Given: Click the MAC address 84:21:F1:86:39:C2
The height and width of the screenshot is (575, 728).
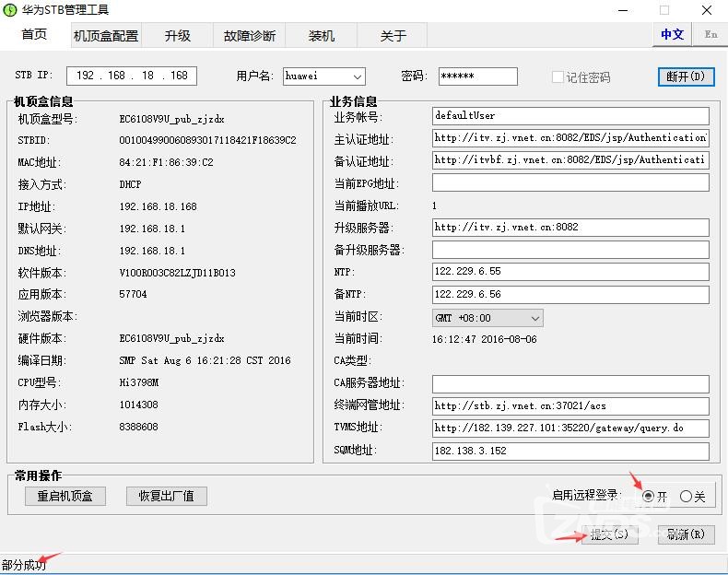Looking at the screenshot, I should [166, 162].
